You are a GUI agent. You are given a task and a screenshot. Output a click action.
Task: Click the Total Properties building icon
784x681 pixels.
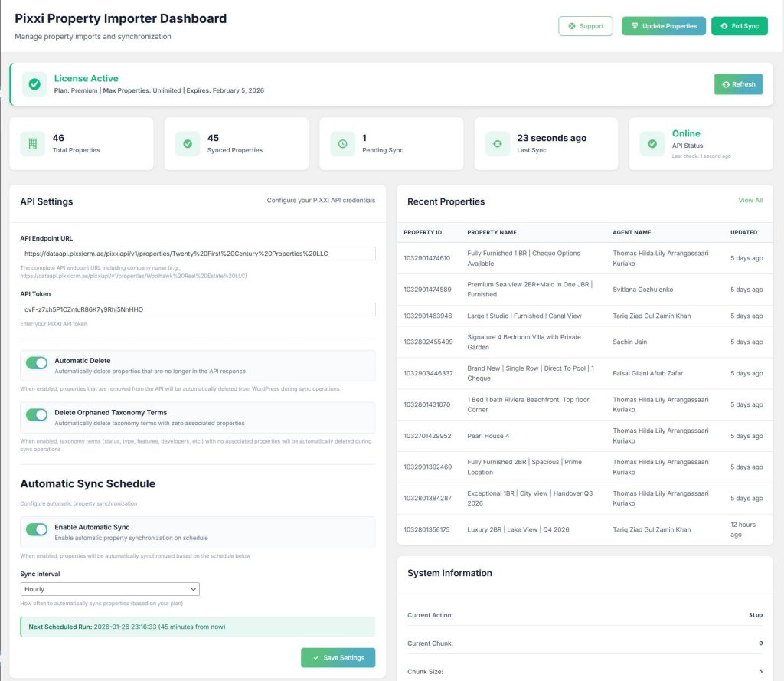[x=33, y=143]
